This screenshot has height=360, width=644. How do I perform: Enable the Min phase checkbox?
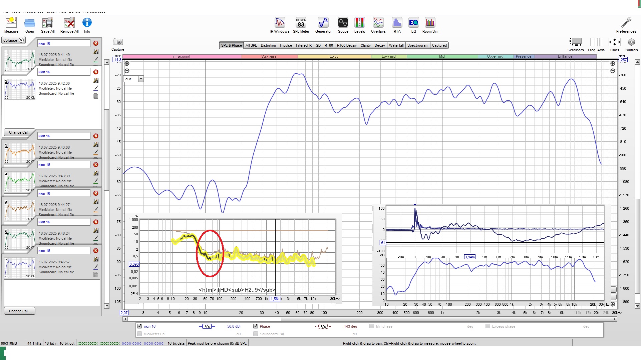point(372,326)
